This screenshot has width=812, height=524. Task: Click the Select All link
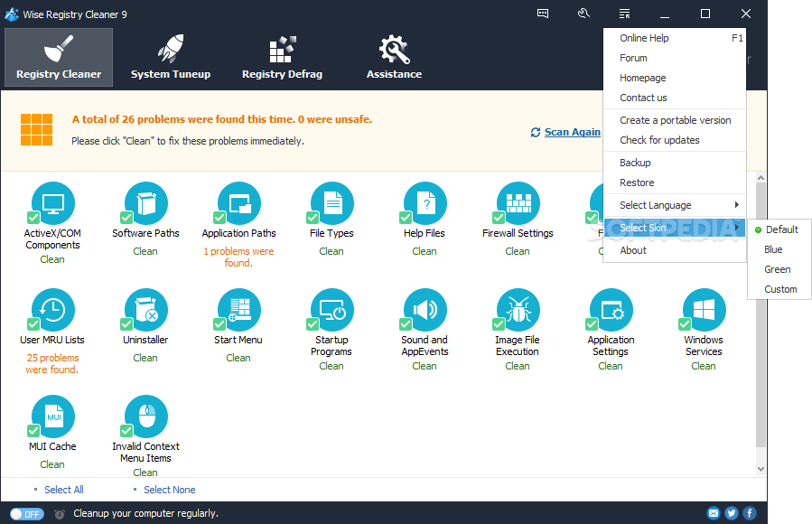click(64, 490)
